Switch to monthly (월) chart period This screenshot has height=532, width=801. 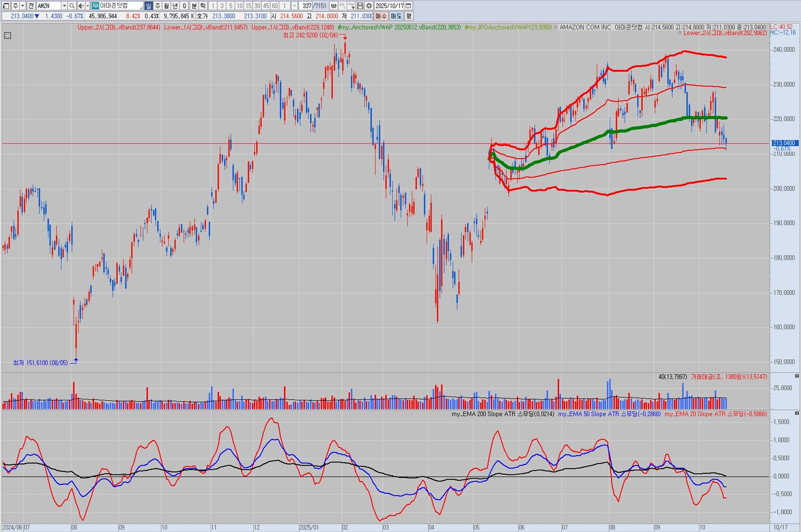(x=166, y=6)
